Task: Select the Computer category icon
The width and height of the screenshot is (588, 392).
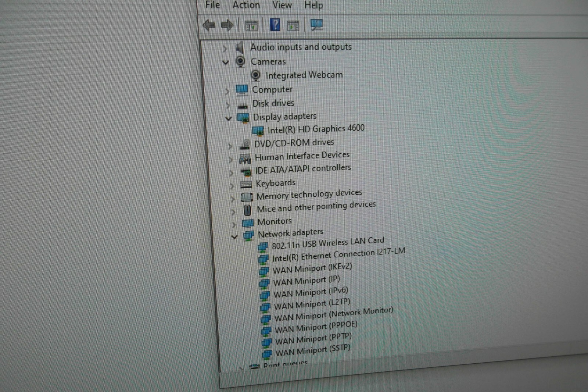Action: 242,90
